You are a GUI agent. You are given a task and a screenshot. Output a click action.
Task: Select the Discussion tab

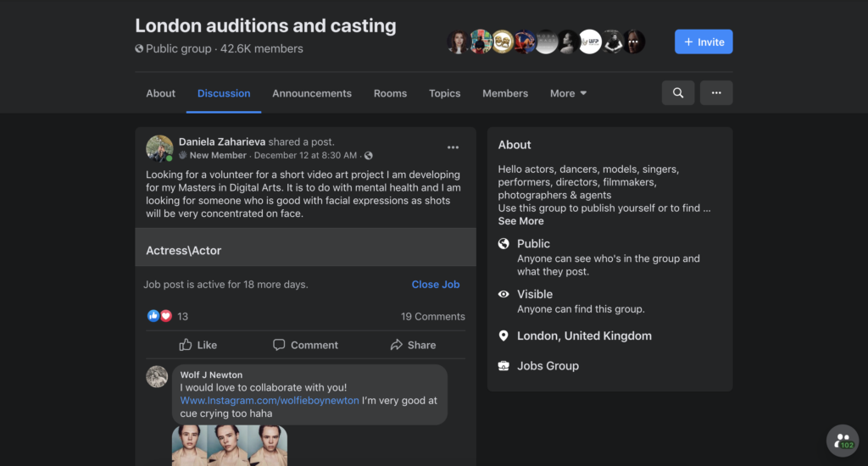tap(224, 93)
